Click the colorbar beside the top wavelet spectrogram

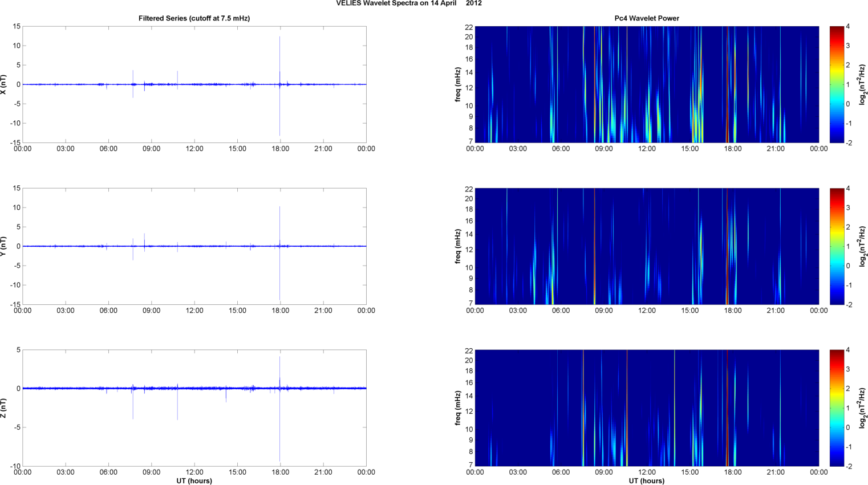coord(836,84)
